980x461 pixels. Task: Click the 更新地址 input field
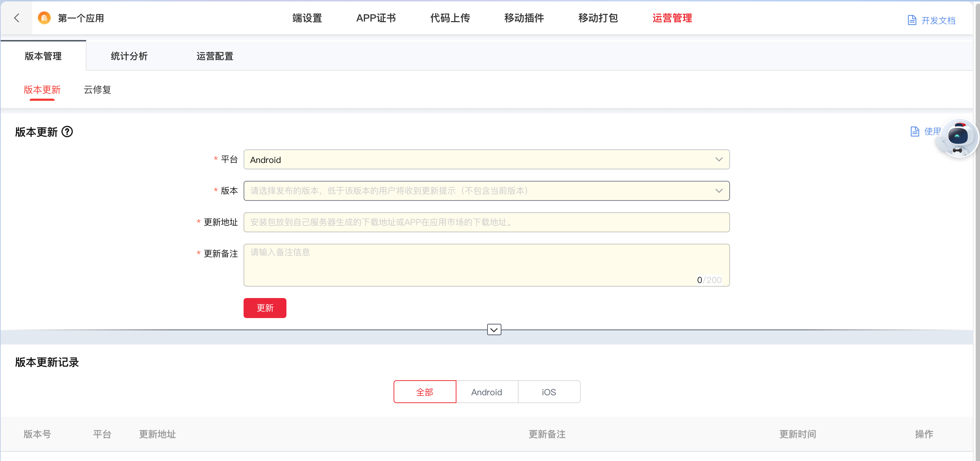point(486,222)
